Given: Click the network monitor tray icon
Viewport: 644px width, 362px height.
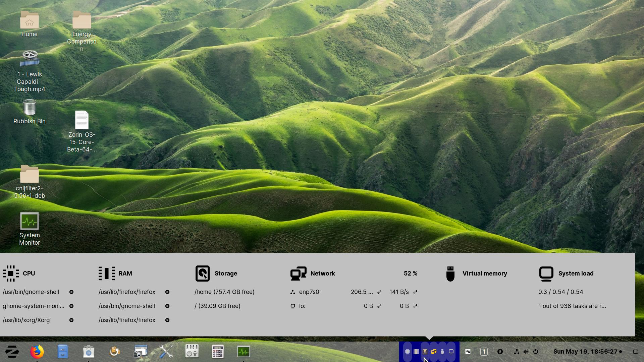Looking at the screenshot, I should (433, 352).
